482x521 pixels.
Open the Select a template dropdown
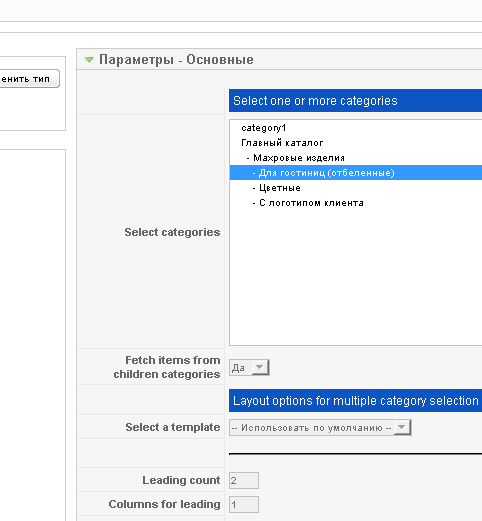pyautogui.click(x=320, y=427)
